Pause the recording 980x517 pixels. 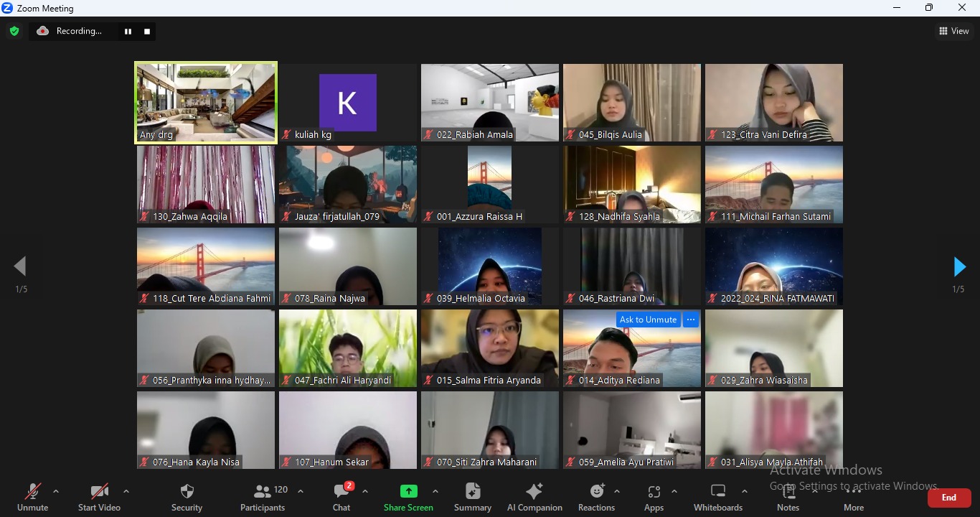[128, 32]
